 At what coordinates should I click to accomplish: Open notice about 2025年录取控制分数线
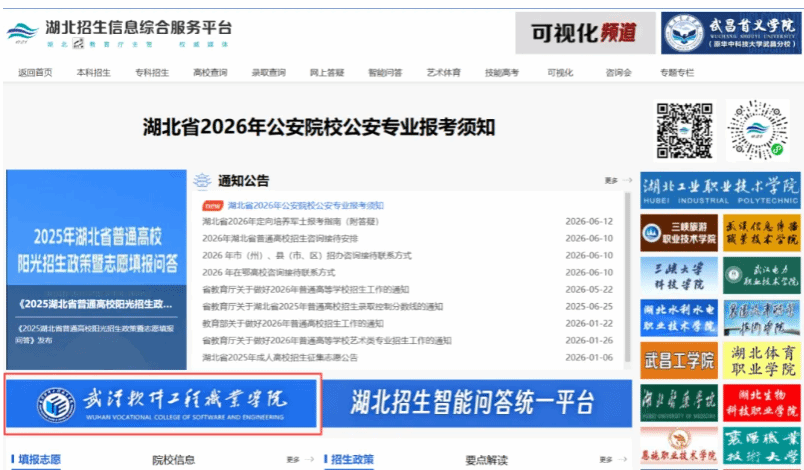(323, 307)
